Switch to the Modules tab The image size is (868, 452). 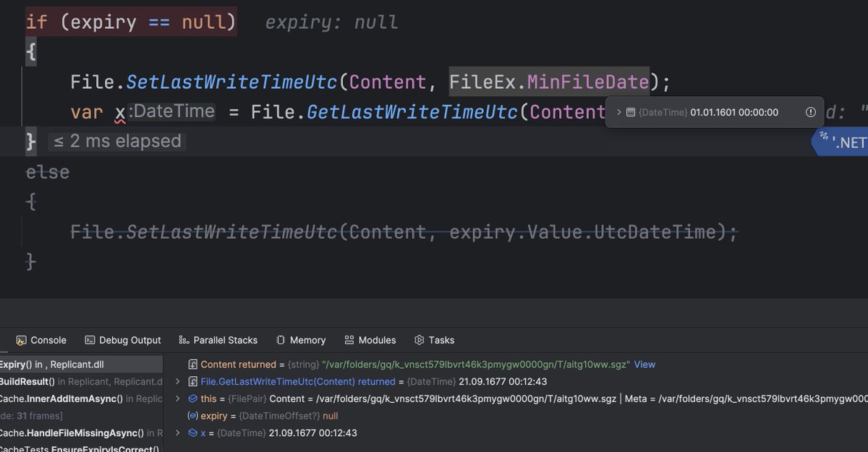(x=377, y=340)
